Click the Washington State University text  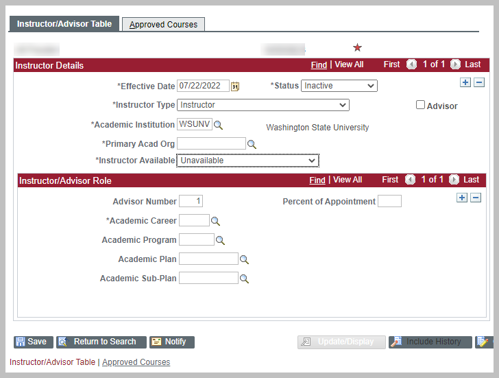tap(317, 127)
